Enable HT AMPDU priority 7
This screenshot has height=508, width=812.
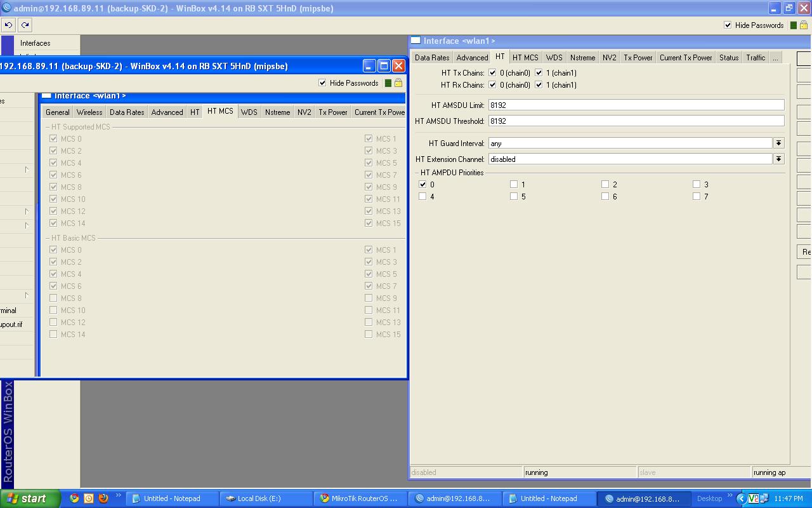coord(697,197)
